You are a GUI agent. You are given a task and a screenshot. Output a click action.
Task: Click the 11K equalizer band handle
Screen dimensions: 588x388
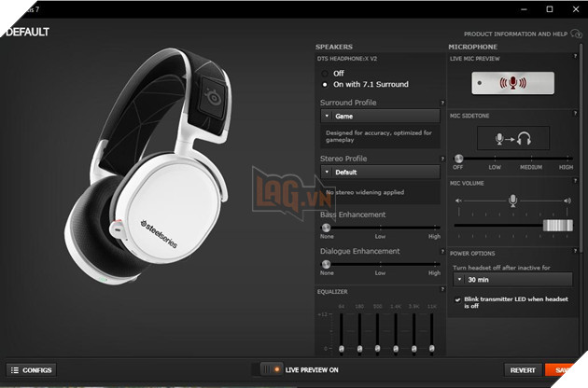[x=432, y=349]
